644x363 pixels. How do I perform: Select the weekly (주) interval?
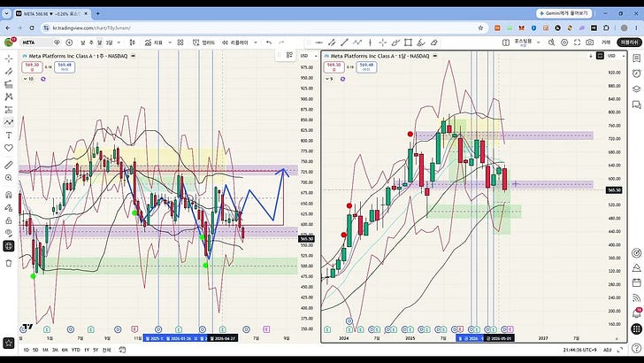[x=91, y=42]
